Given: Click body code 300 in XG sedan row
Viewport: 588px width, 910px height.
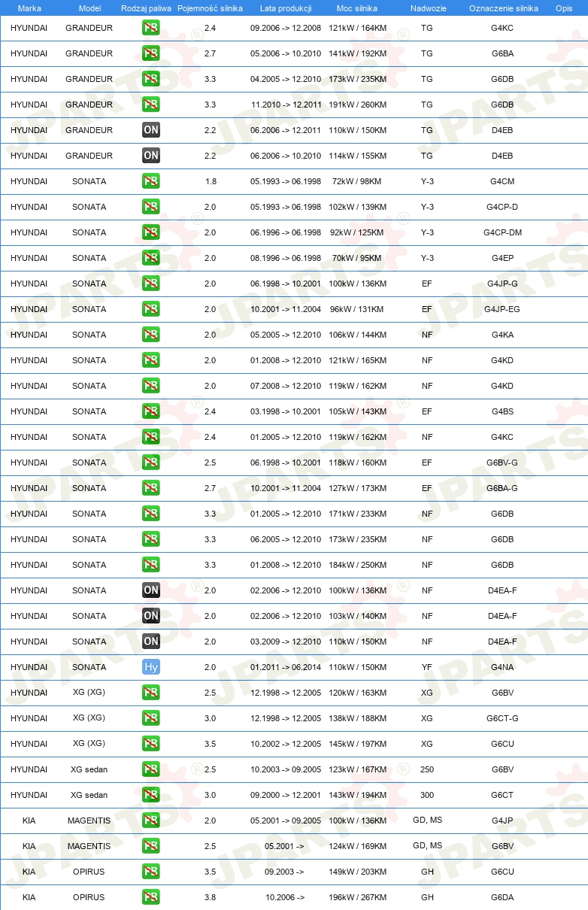Looking at the screenshot, I should (427, 795).
